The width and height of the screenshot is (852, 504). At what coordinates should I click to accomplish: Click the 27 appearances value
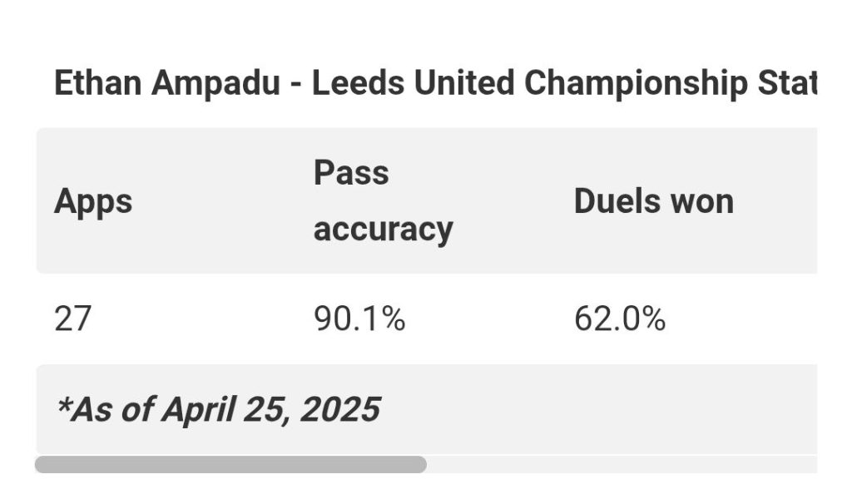coord(72,319)
